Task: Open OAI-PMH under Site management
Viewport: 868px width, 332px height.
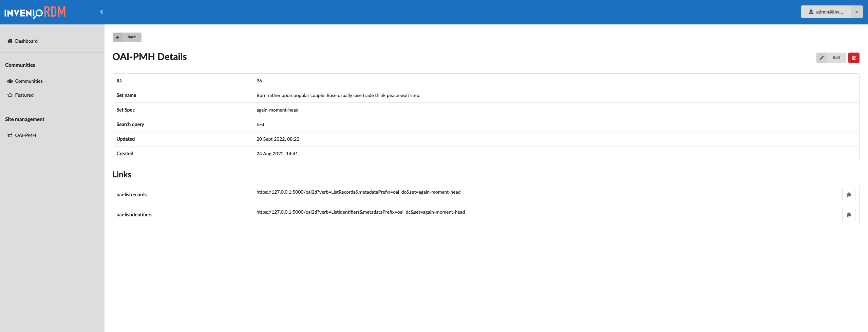Action: (25, 135)
